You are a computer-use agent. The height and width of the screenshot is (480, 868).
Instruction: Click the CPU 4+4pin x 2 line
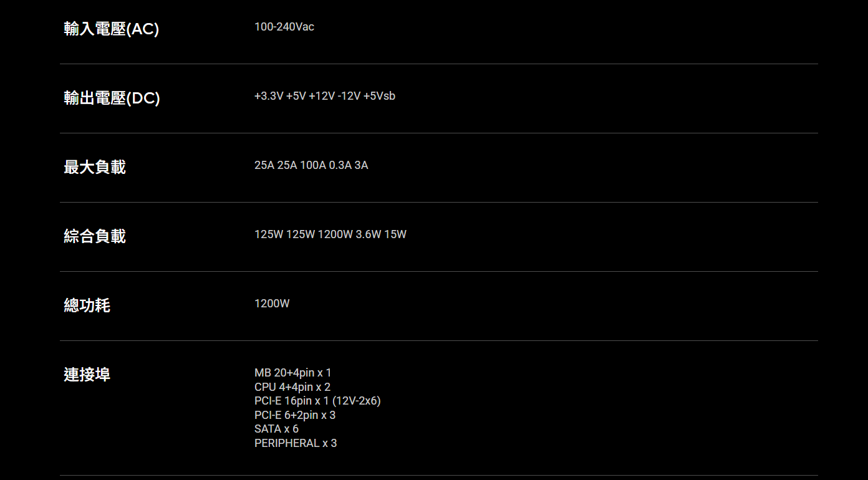[x=292, y=387]
